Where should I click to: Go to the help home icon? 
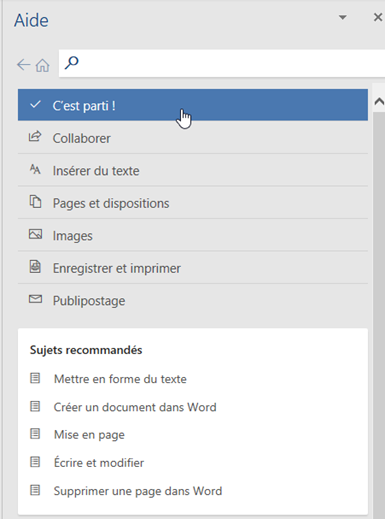[x=42, y=65]
